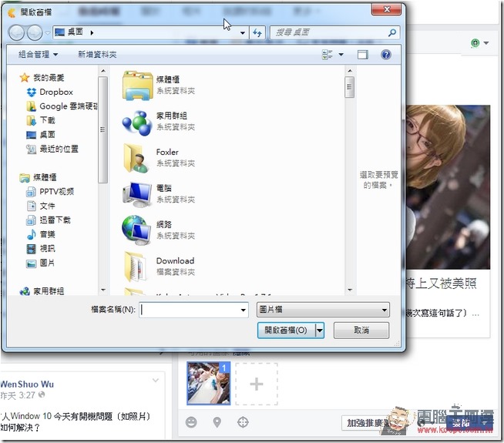Open WenShuo Wu profile link
Viewport: 504px width, 443px height.
click(x=27, y=384)
